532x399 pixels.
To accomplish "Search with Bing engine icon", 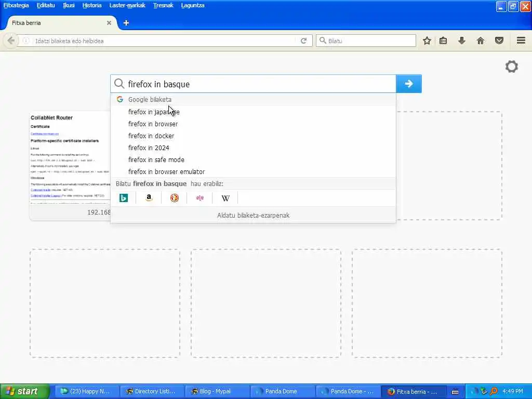I will point(124,198).
